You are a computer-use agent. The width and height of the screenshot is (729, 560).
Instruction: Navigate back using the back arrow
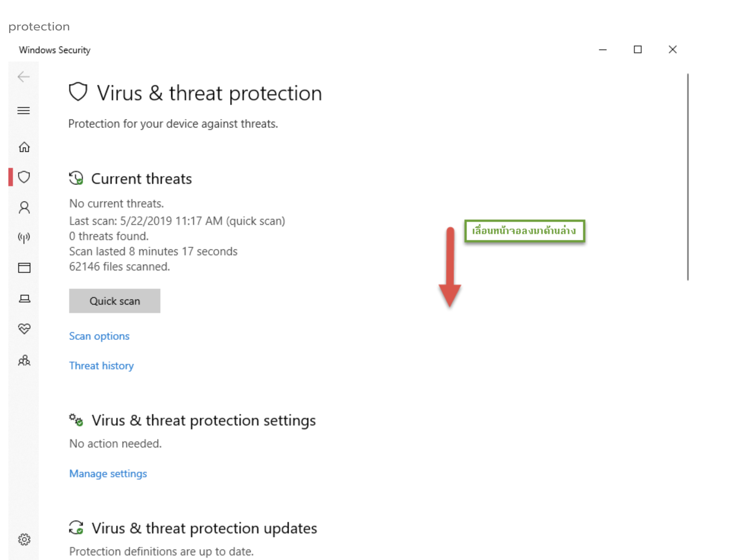pyautogui.click(x=24, y=76)
